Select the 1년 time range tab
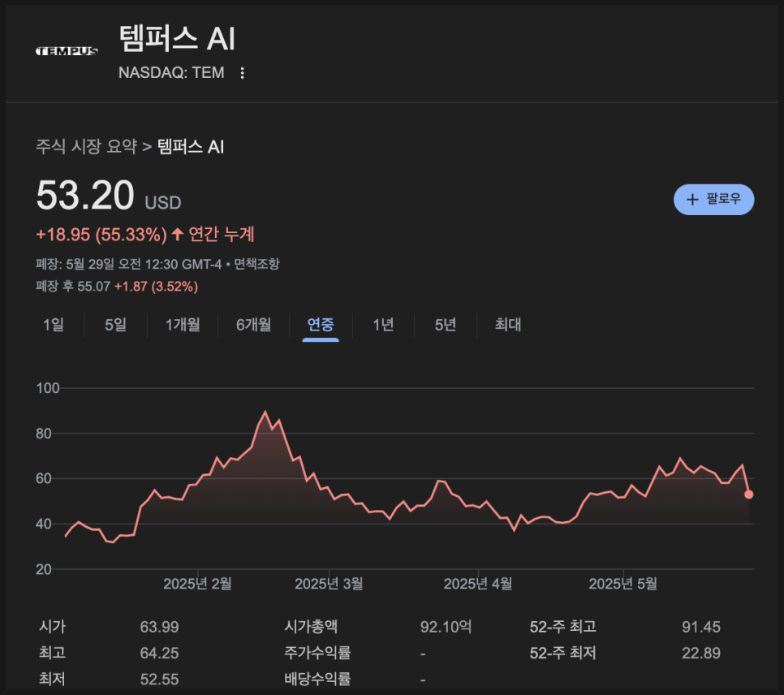The width and height of the screenshot is (784, 695). (383, 325)
